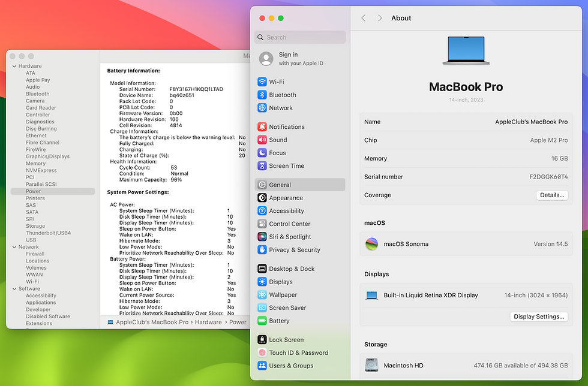588x386 pixels.
Task: Click the Apple M2 Pro chip value
Action: coord(549,140)
